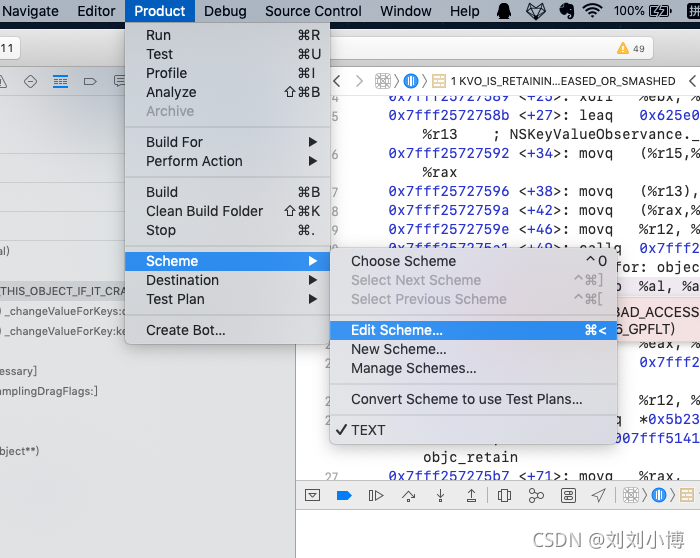This screenshot has height=558, width=700.
Task: Open the Source Control menu
Action: point(313,11)
